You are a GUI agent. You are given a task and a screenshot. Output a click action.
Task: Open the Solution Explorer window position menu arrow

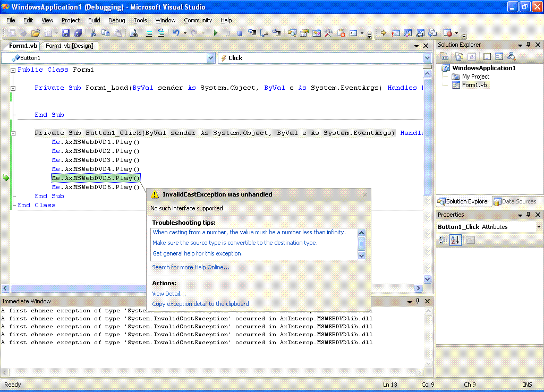520,45
